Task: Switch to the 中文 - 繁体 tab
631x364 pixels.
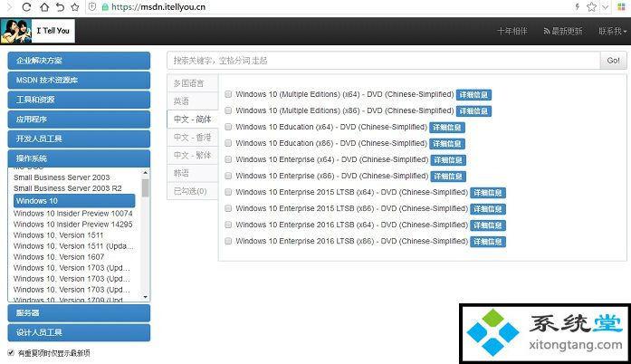Action: [193, 155]
